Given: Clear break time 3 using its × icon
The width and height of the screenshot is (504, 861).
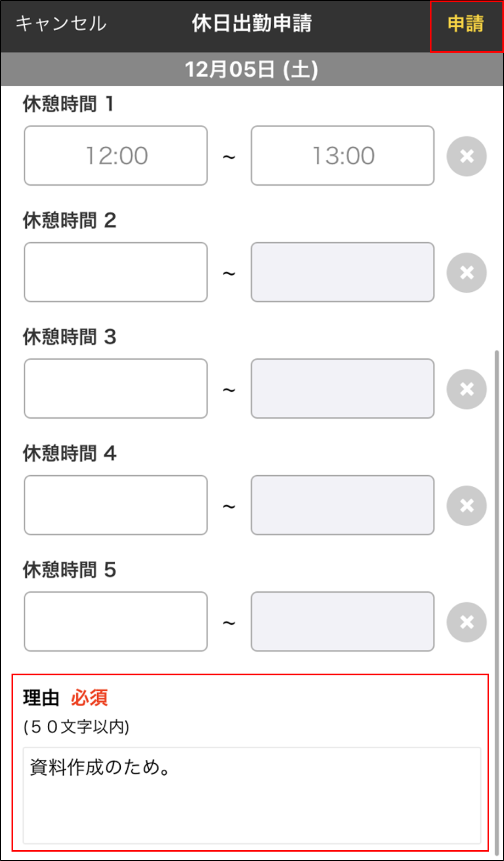Looking at the screenshot, I should (466, 388).
